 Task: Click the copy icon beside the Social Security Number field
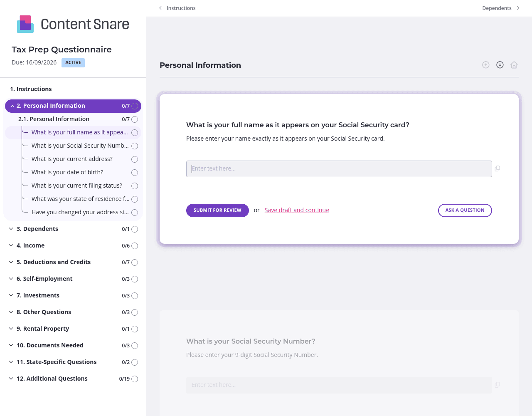click(498, 385)
